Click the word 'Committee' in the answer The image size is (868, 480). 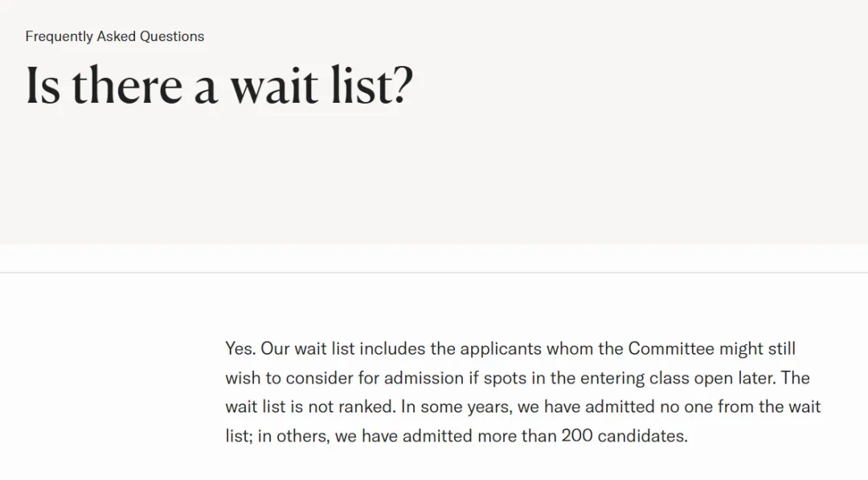coord(671,349)
